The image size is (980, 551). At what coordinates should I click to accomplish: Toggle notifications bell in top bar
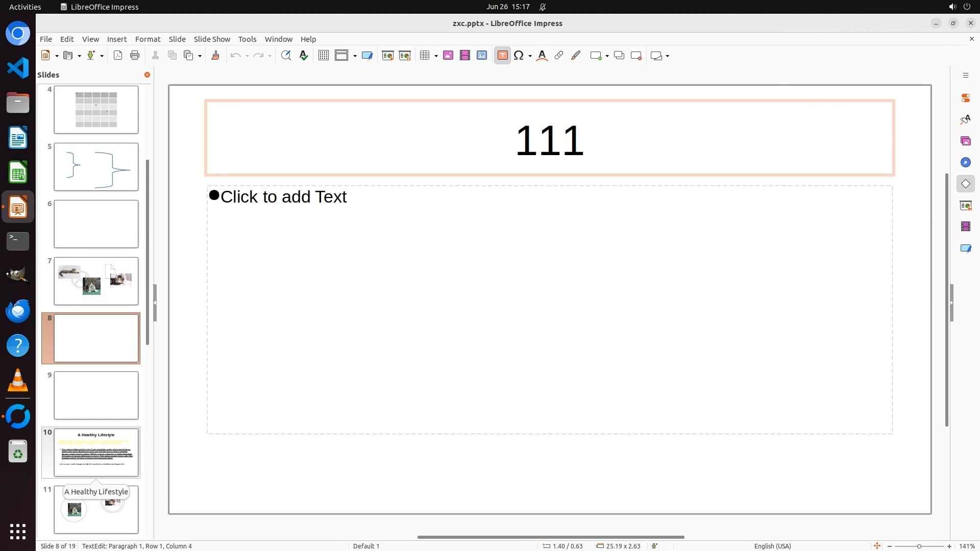tap(543, 7)
